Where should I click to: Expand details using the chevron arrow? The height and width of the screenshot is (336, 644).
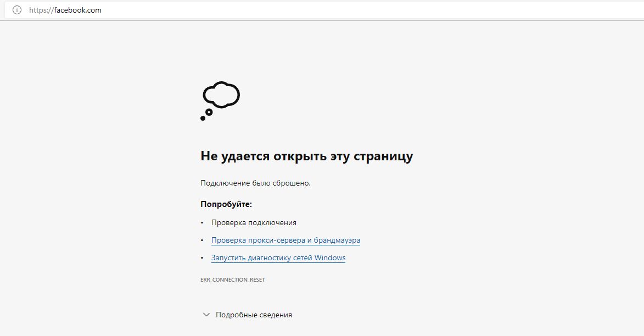click(206, 315)
